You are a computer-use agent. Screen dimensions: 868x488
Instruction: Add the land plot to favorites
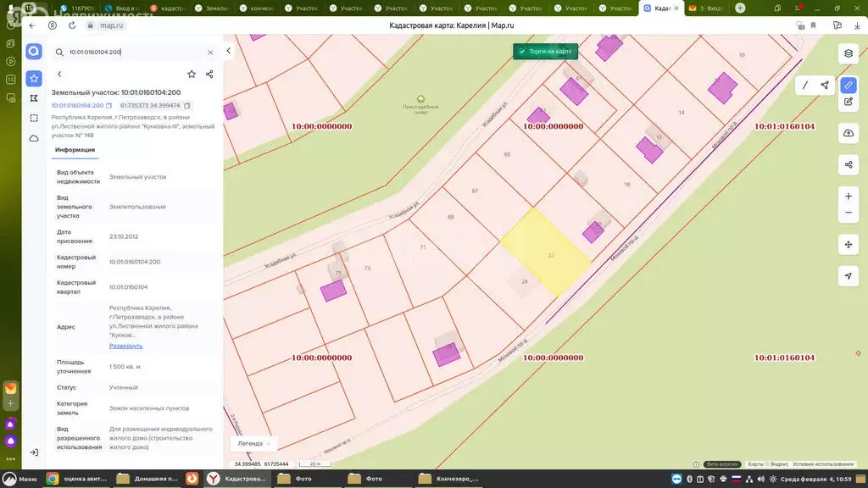point(192,75)
